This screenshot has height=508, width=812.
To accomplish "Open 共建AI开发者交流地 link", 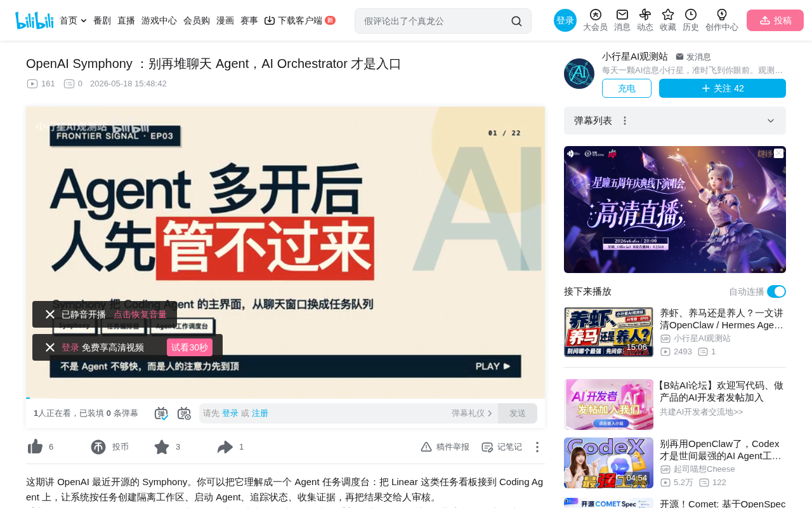I will 701,412.
